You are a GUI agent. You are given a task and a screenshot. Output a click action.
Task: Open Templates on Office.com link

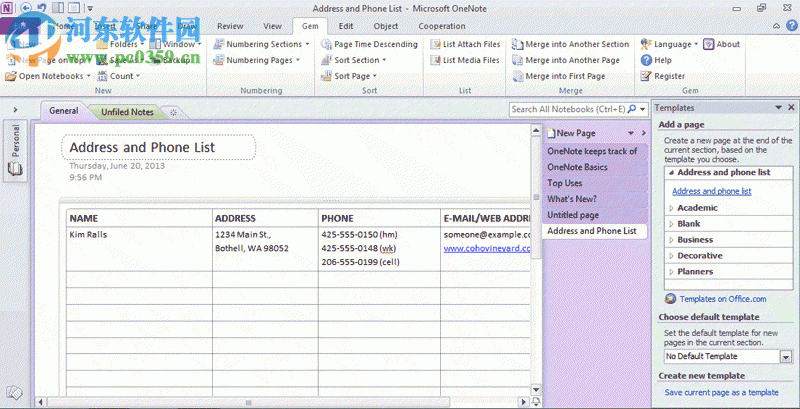723,299
